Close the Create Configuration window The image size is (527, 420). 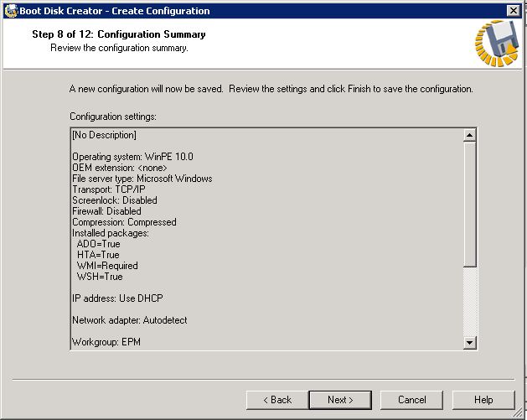point(514,11)
